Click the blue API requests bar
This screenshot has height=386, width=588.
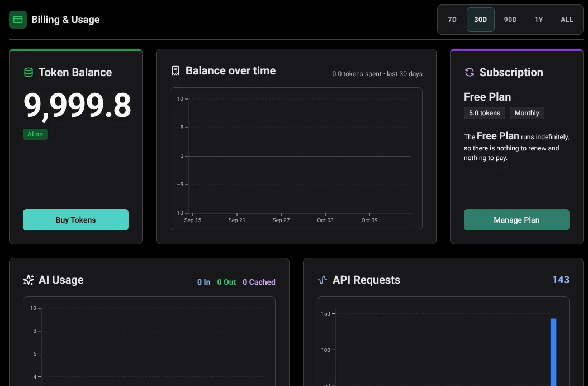[x=553, y=352]
